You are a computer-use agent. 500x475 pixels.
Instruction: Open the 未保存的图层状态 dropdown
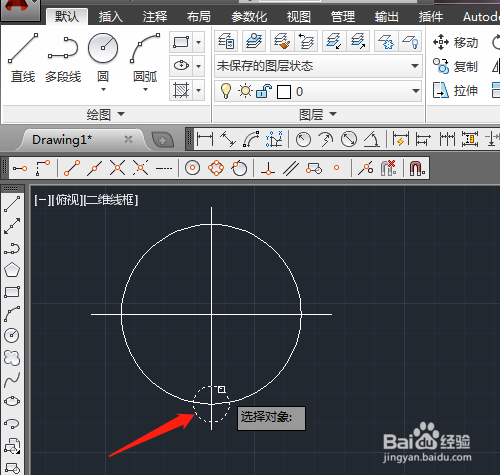(x=318, y=66)
